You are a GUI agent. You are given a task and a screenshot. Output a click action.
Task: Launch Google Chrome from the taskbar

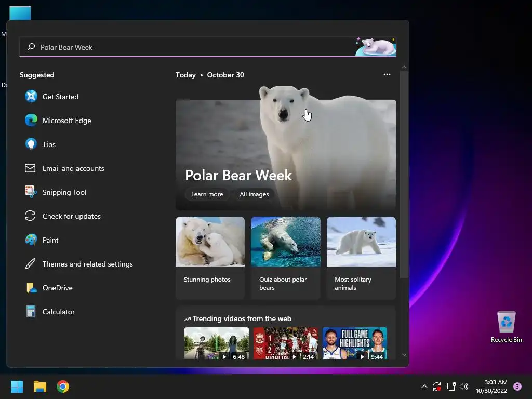[x=63, y=387]
